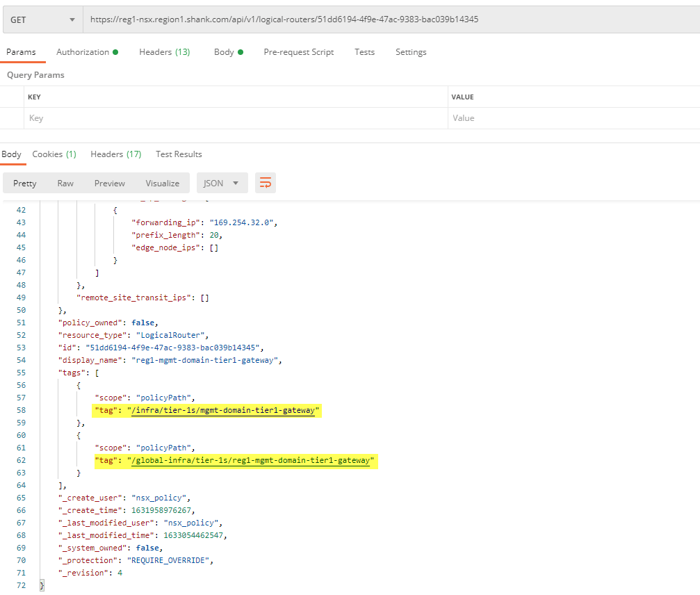Toggle the line wrap icon
The height and width of the screenshot is (595, 700).
(x=265, y=183)
